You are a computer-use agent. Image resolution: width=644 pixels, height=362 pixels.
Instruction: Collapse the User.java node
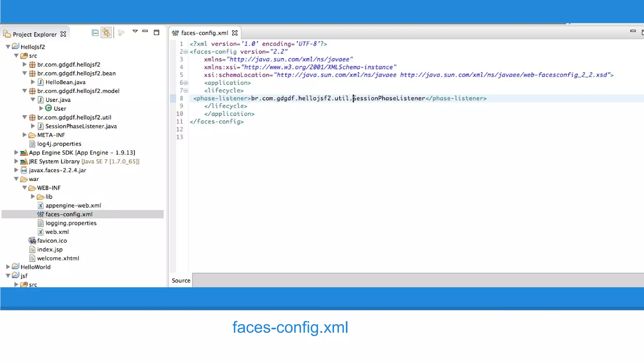click(33, 99)
